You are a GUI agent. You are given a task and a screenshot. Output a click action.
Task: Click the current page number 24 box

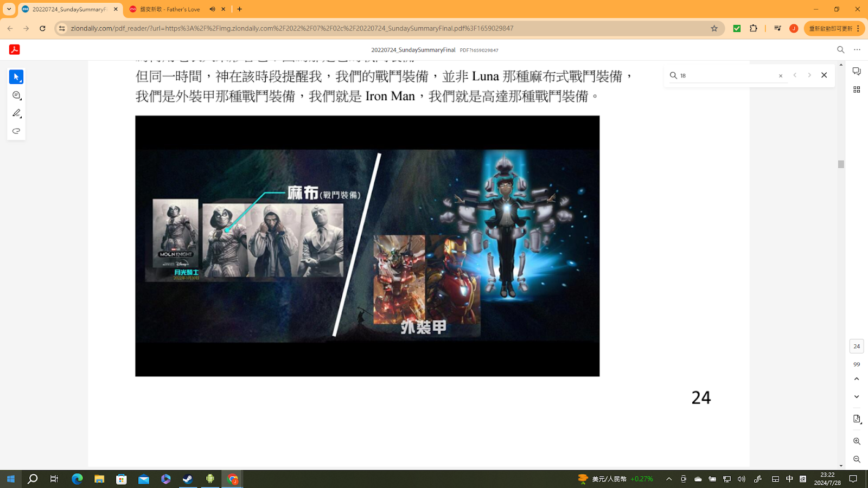point(857,346)
